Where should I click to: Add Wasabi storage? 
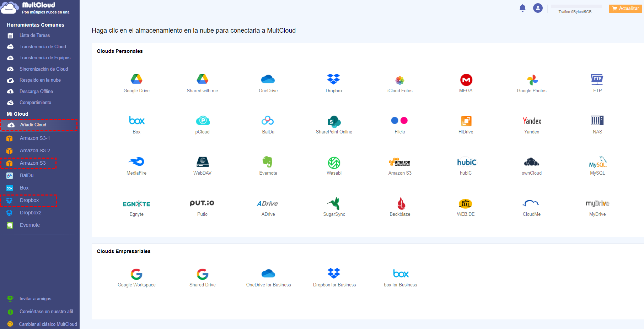click(x=334, y=166)
